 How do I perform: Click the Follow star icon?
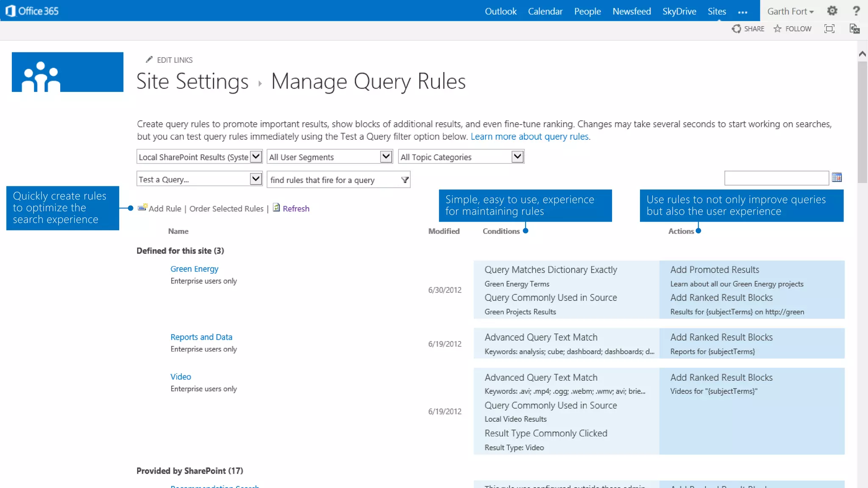(x=777, y=29)
